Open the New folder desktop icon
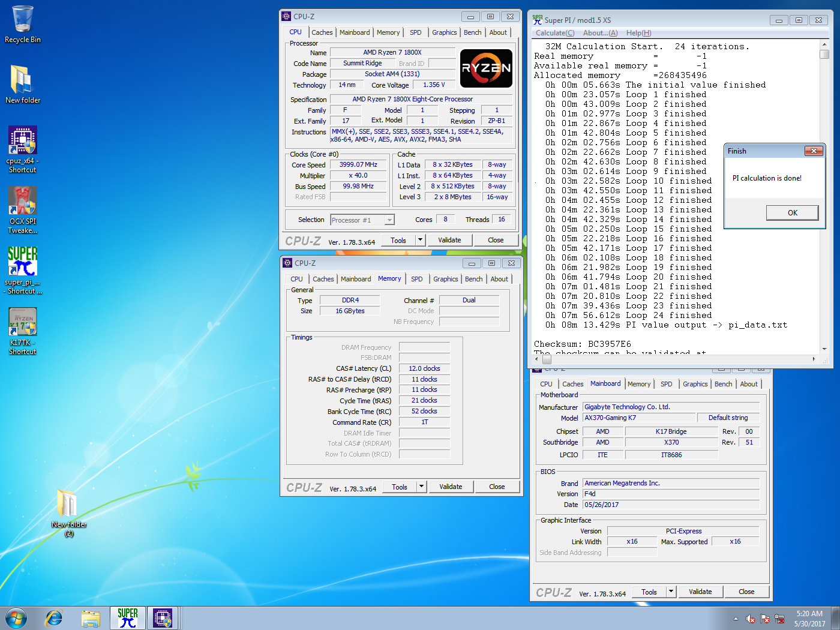The image size is (840, 630). click(x=23, y=84)
